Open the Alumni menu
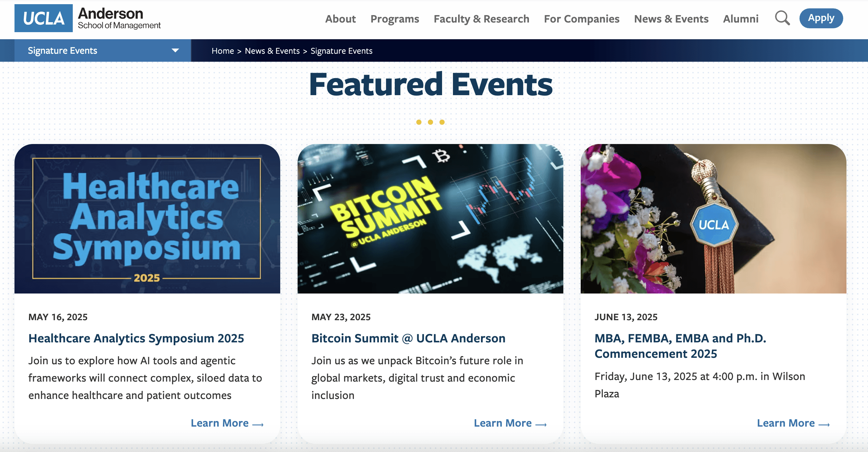 (740, 19)
